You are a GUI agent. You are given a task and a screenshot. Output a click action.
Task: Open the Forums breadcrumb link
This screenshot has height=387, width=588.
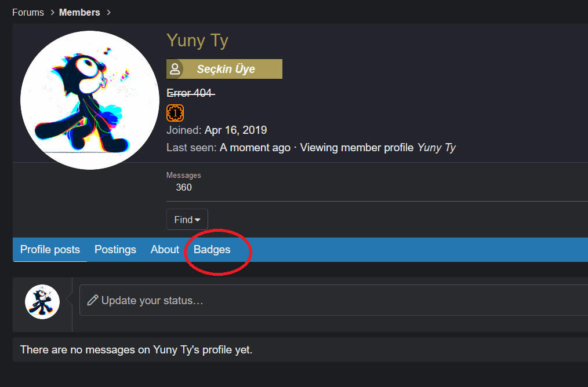(x=28, y=12)
